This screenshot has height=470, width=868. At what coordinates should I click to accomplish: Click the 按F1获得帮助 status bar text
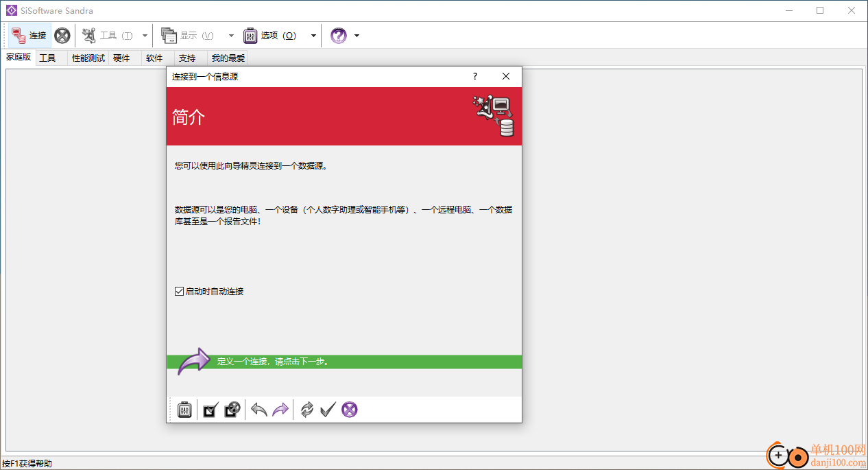[27, 464]
